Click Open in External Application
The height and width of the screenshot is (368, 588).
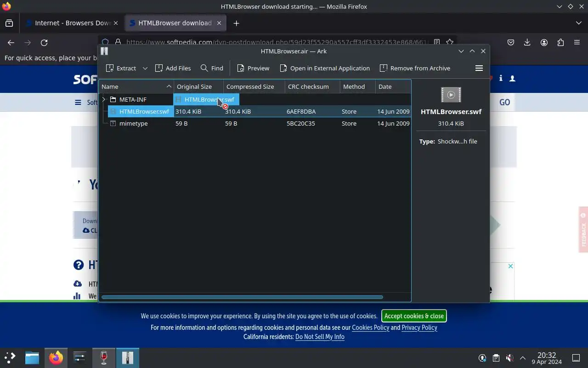tap(325, 68)
